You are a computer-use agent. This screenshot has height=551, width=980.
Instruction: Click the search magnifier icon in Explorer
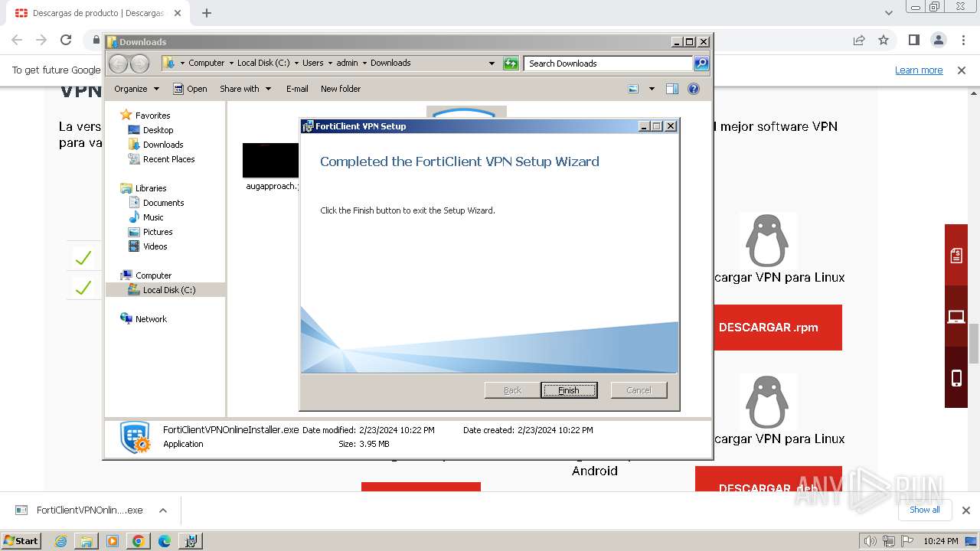click(701, 64)
